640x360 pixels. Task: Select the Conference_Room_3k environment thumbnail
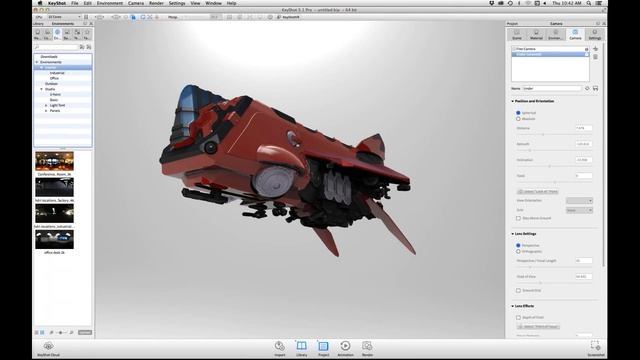click(x=54, y=161)
